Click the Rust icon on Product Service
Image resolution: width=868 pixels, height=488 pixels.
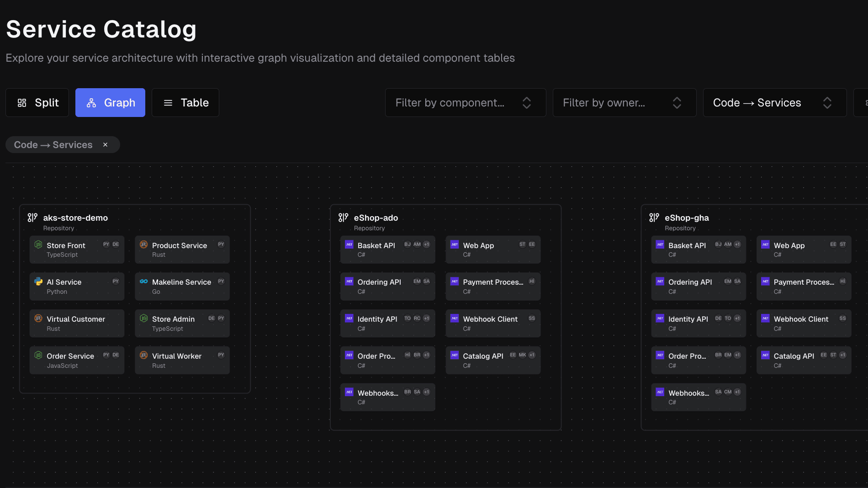pyautogui.click(x=143, y=245)
